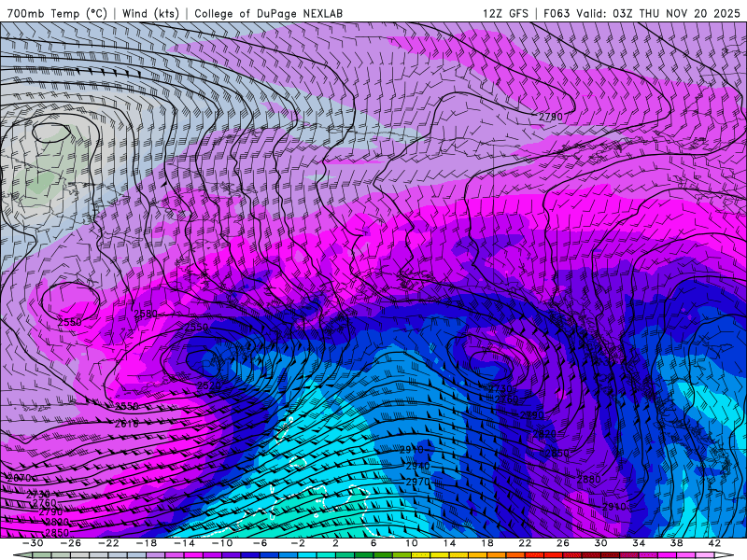The width and height of the screenshot is (747, 560).
Task: Click the -10 value on the color scale
Action: pyautogui.click(x=222, y=543)
